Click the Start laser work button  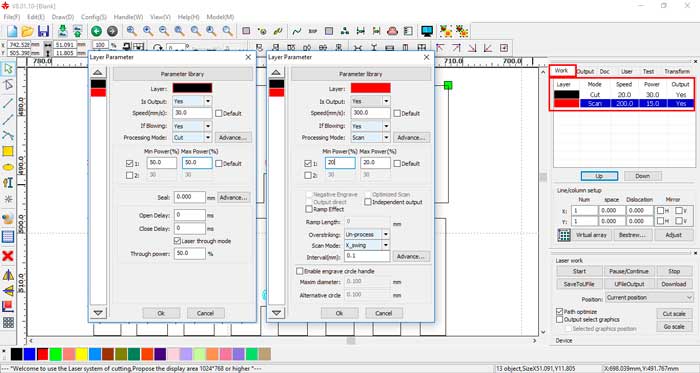[x=579, y=271]
